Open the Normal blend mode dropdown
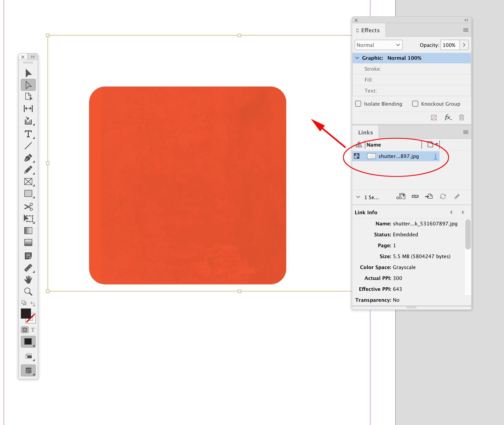 click(378, 45)
